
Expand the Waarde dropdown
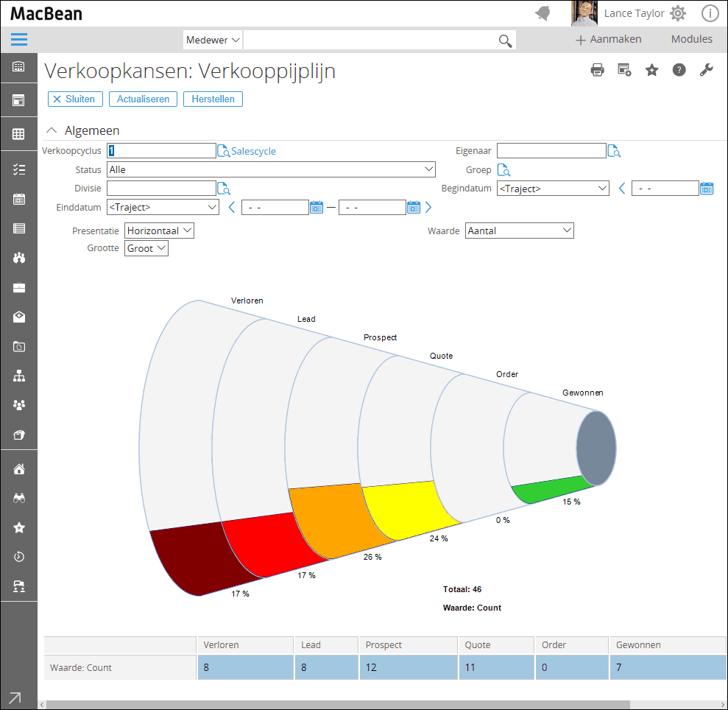pyautogui.click(x=519, y=231)
